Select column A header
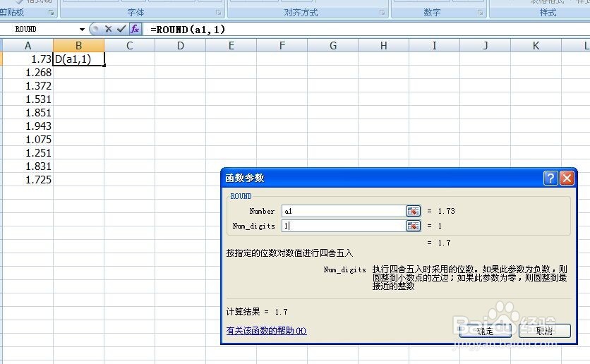 28,45
